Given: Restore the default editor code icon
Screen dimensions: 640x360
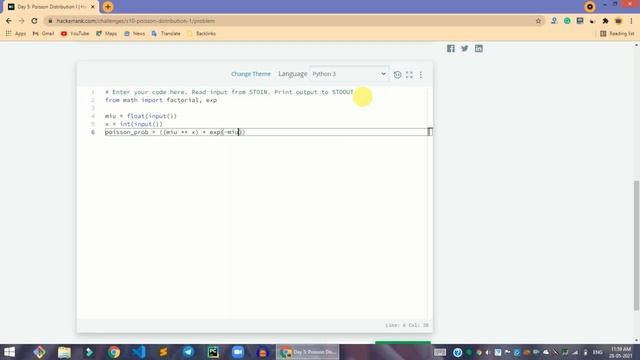Looking at the screenshot, I should 397,74.
